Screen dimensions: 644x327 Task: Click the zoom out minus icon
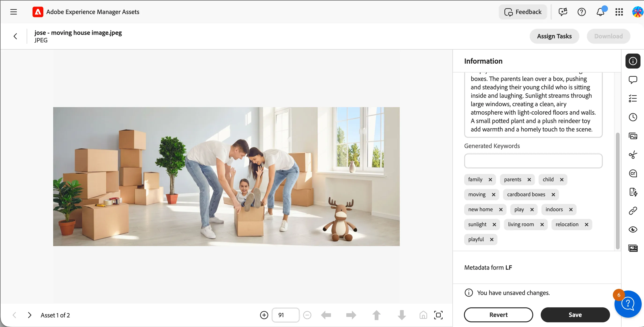[307, 315]
